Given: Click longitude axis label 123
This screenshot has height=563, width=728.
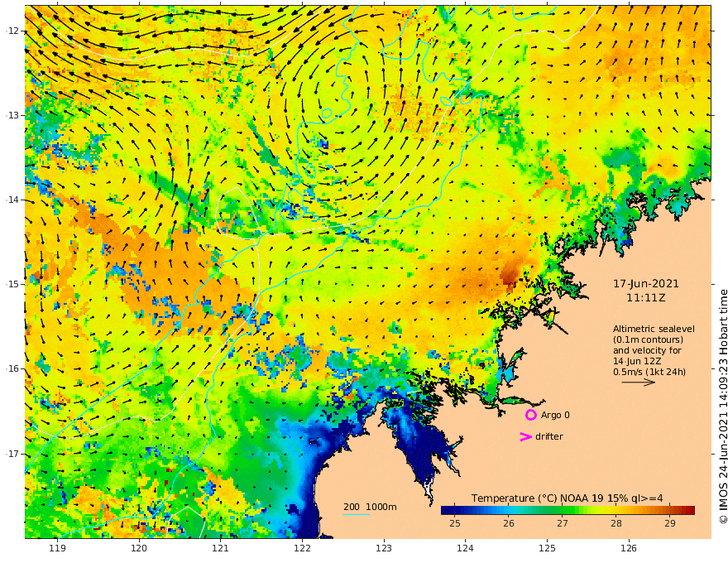Looking at the screenshot, I should coord(384,548).
